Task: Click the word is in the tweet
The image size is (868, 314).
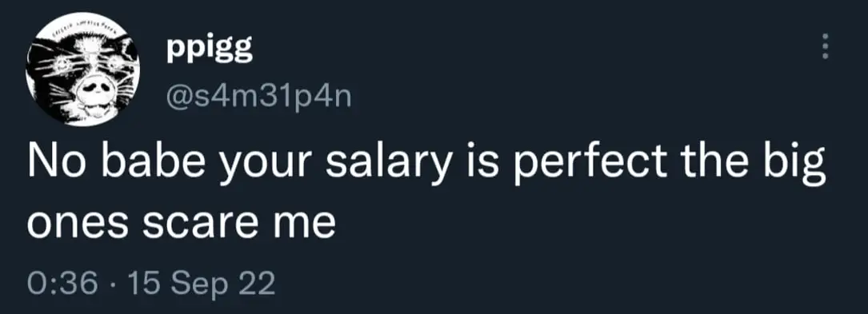Action: tap(481, 164)
